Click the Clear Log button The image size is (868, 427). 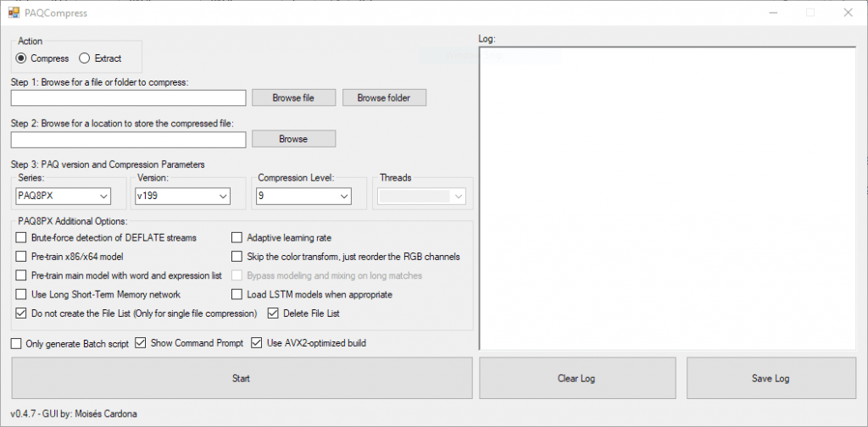click(576, 379)
